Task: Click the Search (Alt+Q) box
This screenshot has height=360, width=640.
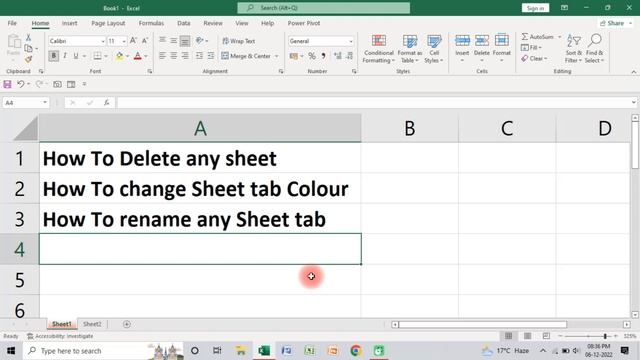Action: pyautogui.click(x=324, y=8)
